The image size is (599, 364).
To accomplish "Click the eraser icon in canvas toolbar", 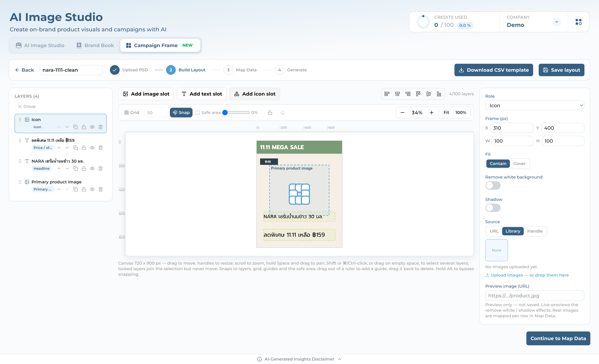I will click(283, 113).
